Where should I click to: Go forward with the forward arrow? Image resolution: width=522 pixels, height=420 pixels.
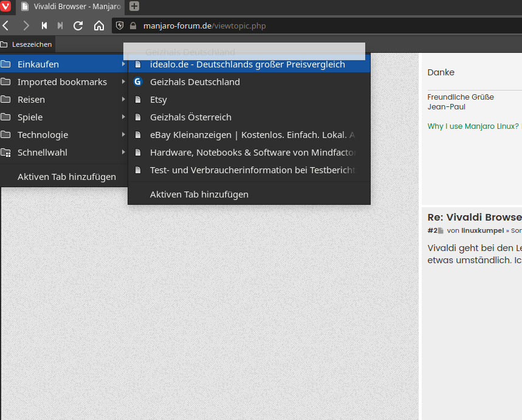[x=26, y=26]
